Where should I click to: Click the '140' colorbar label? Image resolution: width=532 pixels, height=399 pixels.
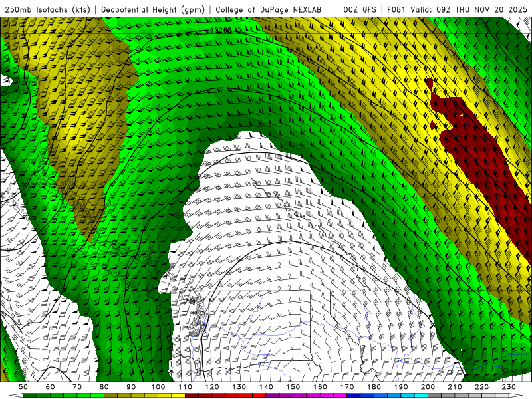pyautogui.click(x=266, y=387)
